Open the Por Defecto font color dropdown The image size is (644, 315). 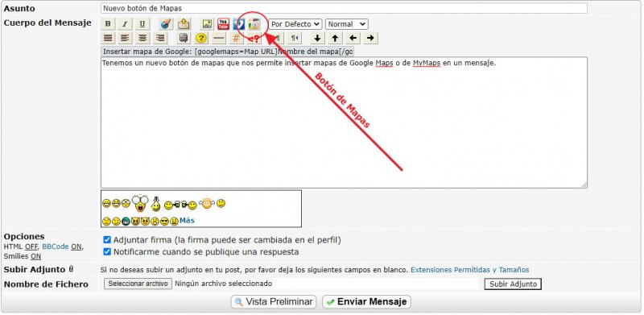coord(295,24)
